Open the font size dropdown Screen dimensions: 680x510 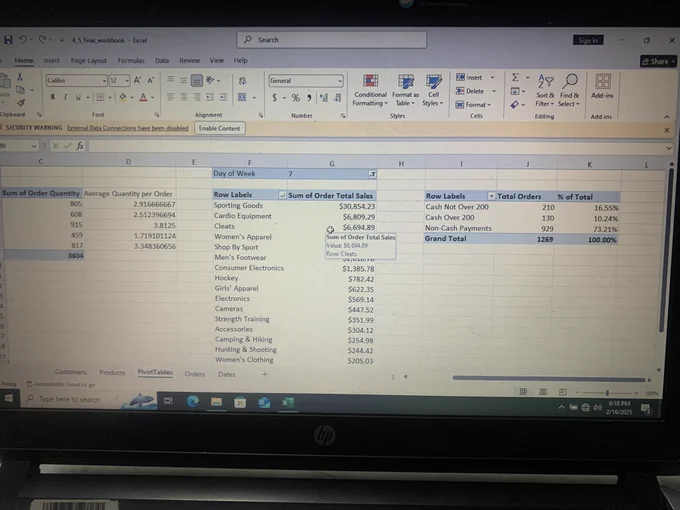(127, 81)
